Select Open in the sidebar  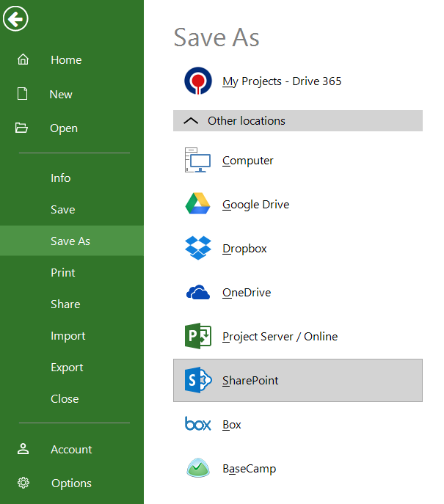coord(64,128)
